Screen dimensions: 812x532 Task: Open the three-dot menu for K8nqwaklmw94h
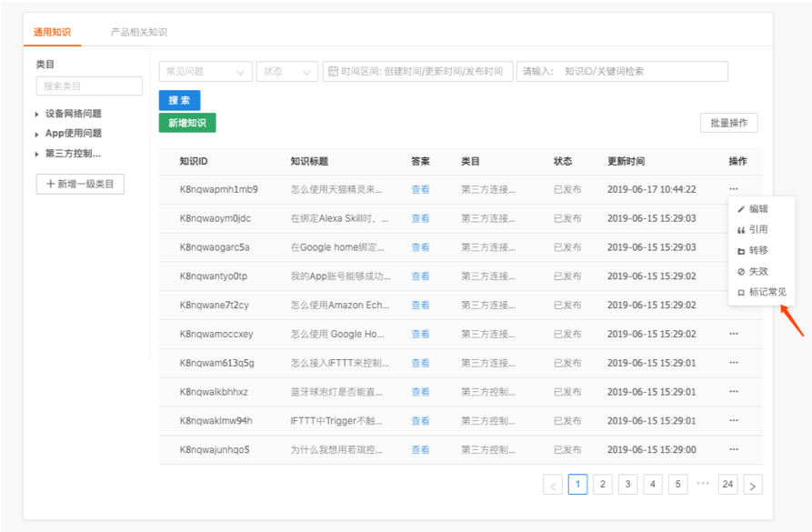(733, 421)
